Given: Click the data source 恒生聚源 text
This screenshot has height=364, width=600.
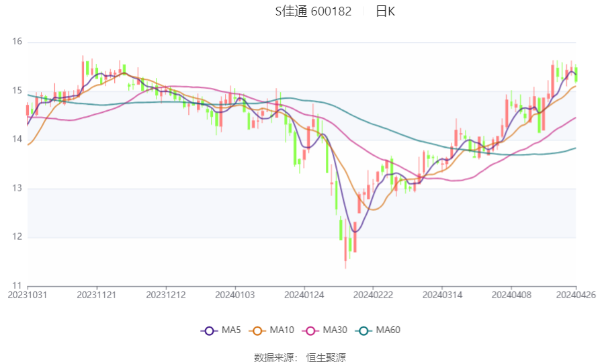Looking at the screenshot, I should [326, 357].
